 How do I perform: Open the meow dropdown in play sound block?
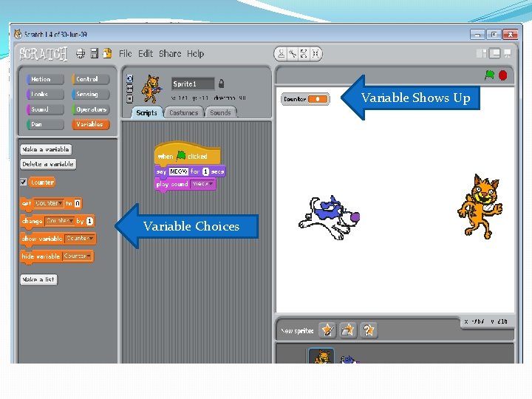coord(202,184)
